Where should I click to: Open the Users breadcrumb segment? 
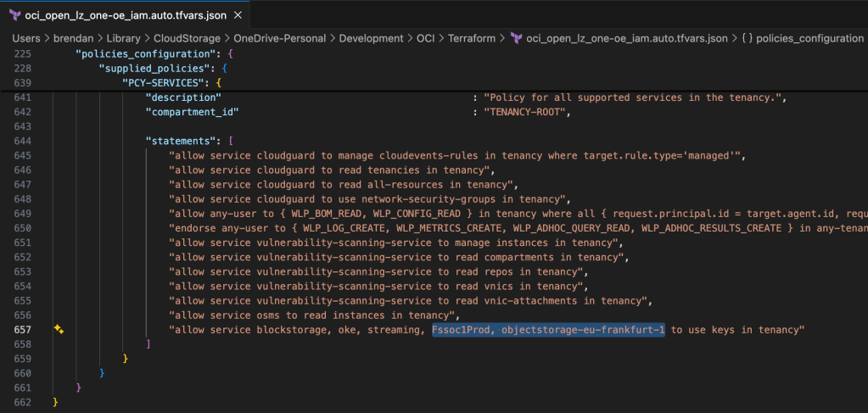click(x=27, y=38)
